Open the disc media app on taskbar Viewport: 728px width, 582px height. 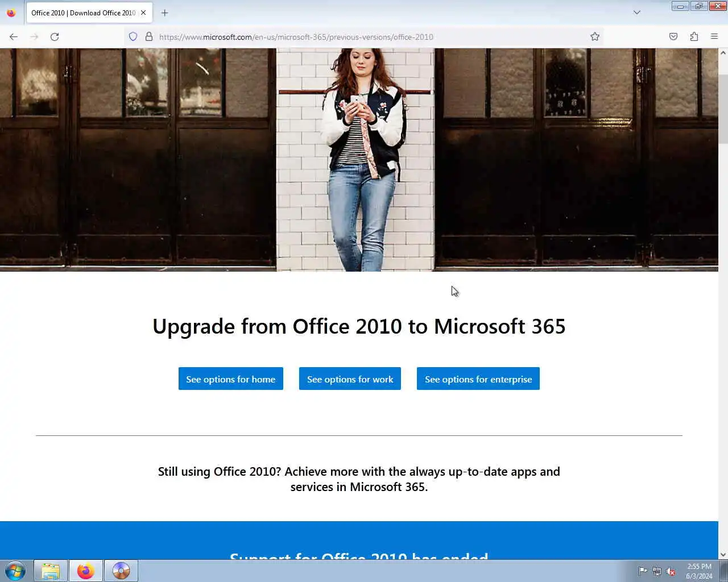click(x=121, y=571)
